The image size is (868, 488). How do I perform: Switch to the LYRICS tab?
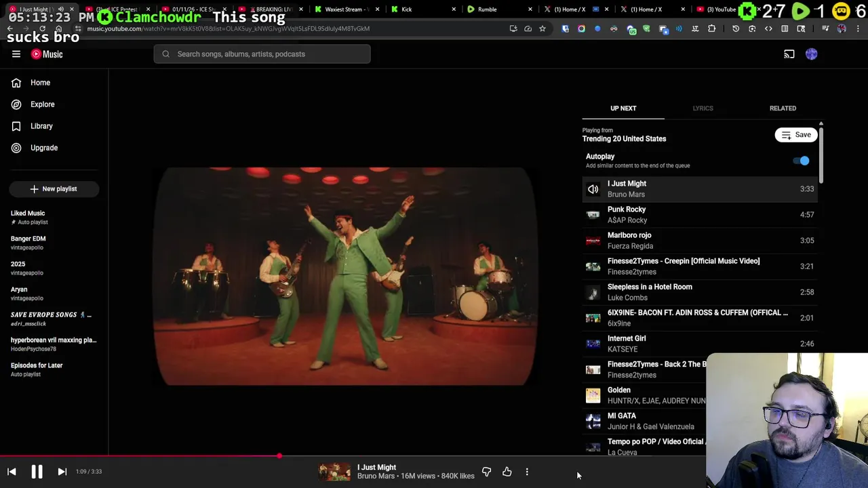[703, 108]
